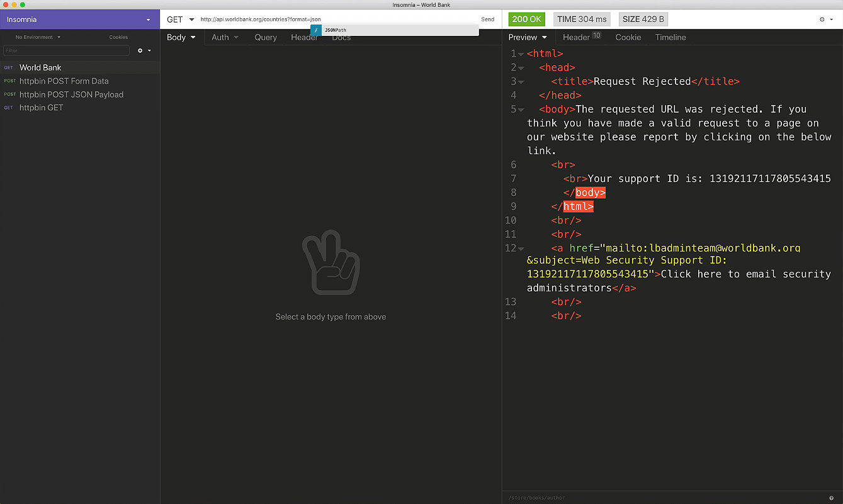
Task: Click the TIME 304 ms badge
Action: coord(582,20)
